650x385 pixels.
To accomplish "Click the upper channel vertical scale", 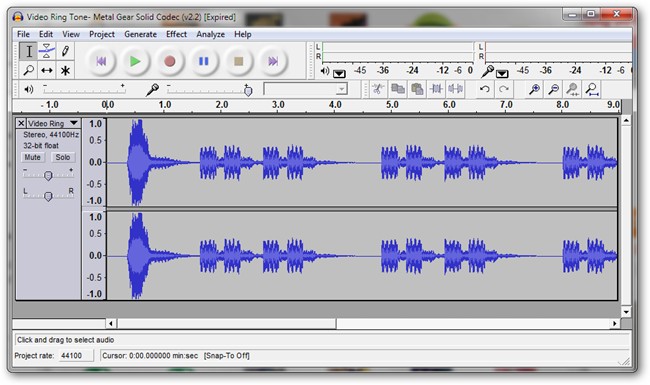I will point(95,162).
